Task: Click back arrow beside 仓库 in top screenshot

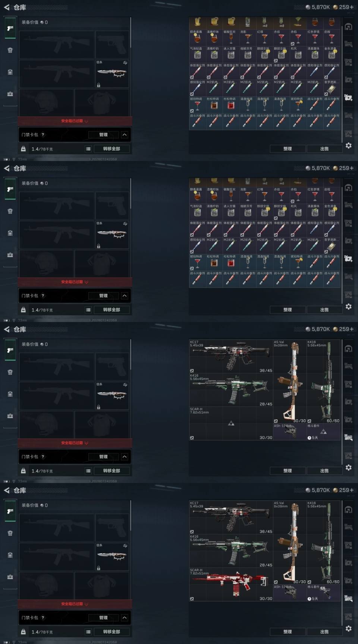Action: point(7,7)
